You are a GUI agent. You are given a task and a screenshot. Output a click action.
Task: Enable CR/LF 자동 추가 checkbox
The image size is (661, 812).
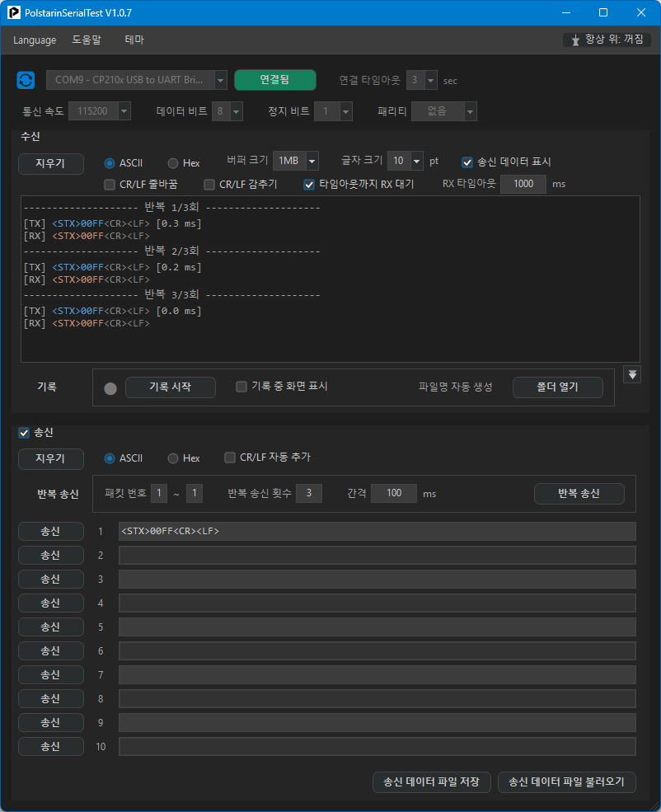point(230,458)
